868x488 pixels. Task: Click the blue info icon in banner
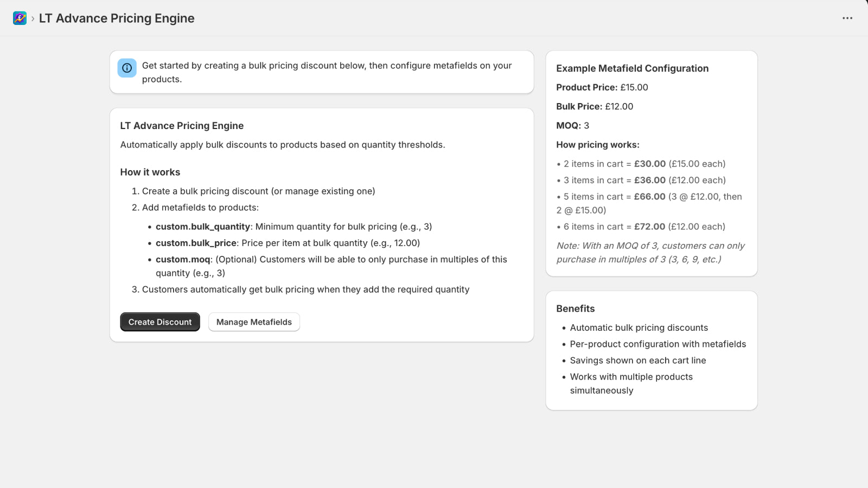point(127,68)
